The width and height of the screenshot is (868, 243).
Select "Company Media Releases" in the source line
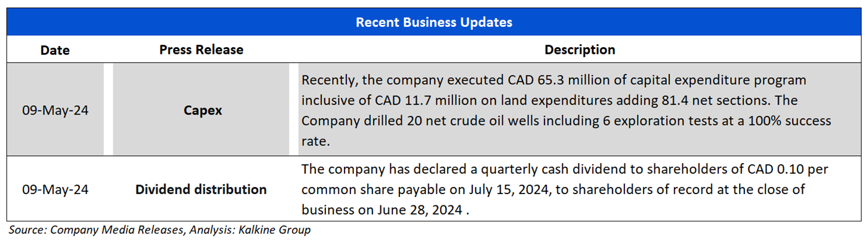(x=112, y=230)
